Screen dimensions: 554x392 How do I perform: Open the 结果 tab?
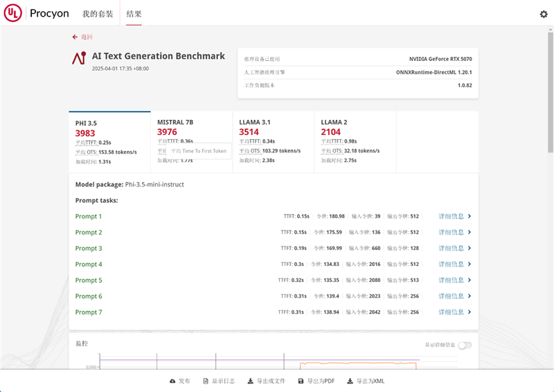[x=134, y=14]
